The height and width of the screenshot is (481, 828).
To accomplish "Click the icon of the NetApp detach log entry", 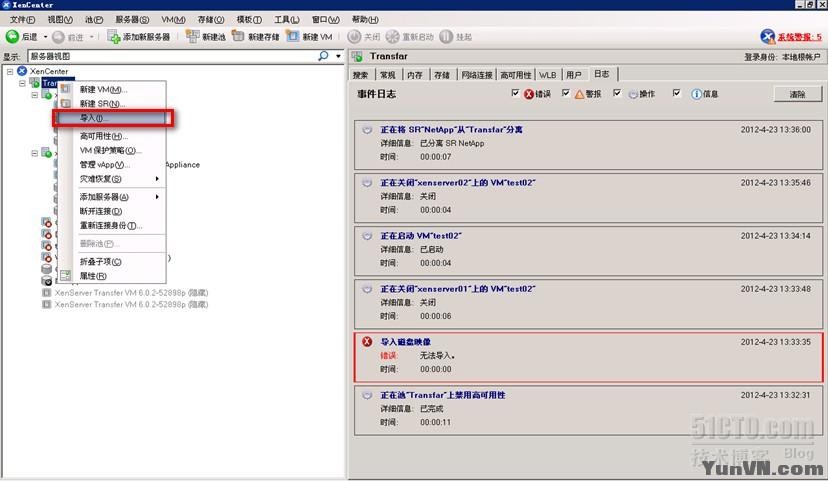I will [367, 129].
